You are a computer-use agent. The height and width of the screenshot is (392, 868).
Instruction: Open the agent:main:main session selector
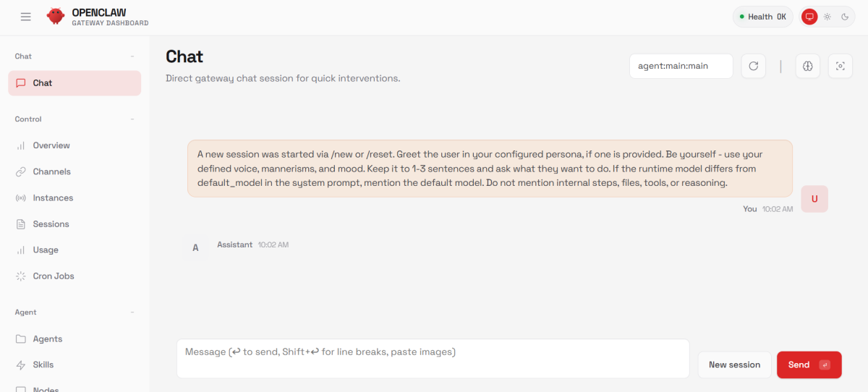681,66
